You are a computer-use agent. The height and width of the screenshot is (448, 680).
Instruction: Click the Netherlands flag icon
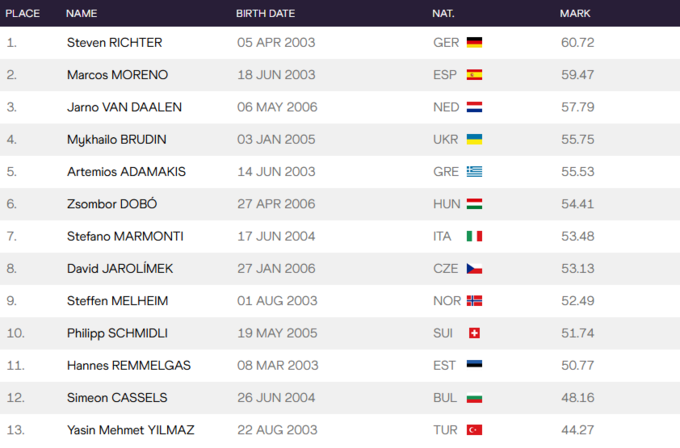474,107
